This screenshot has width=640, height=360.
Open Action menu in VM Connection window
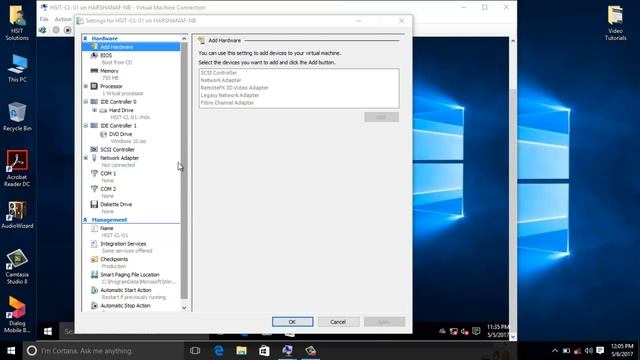63,19
